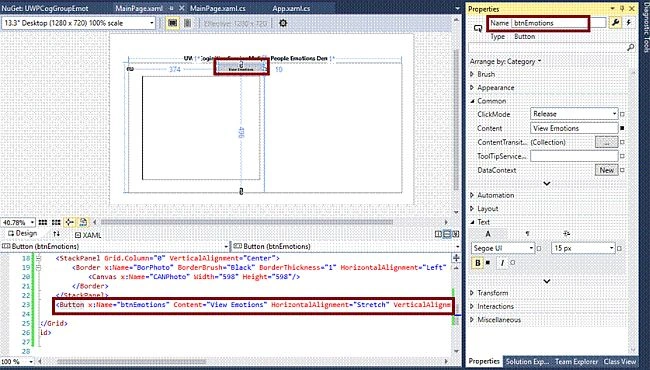Switch to Design pane tab
650x370 pixels.
tap(22, 234)
